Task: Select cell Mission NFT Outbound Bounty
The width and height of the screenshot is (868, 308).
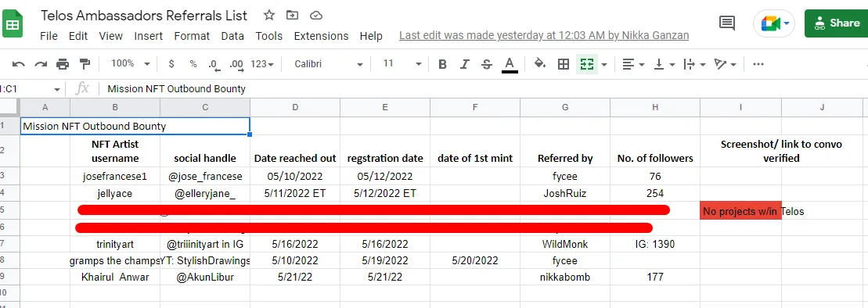Action: point(135,126)
